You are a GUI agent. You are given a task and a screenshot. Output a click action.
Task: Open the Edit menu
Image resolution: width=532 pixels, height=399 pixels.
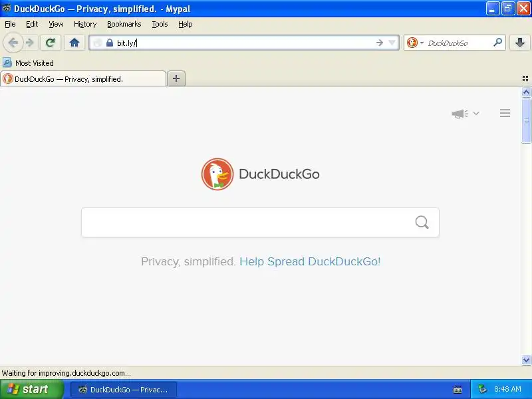click(x=32, y=24)
